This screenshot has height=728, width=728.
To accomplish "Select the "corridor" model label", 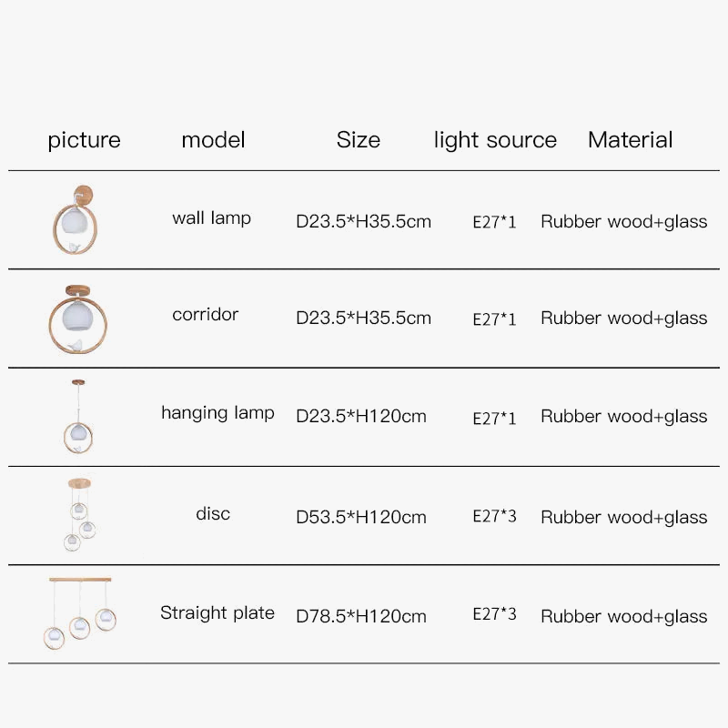I will pos(205,315).
